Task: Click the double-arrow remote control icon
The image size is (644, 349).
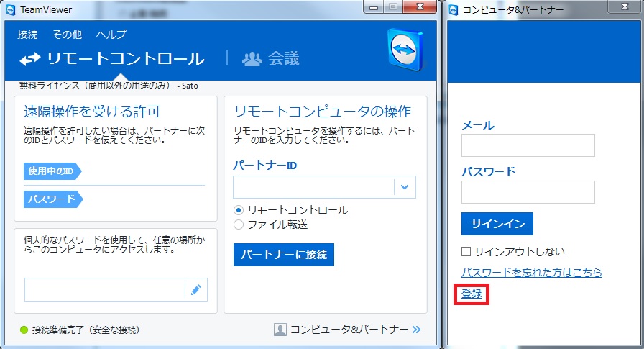Action: [x=30, y=59]
